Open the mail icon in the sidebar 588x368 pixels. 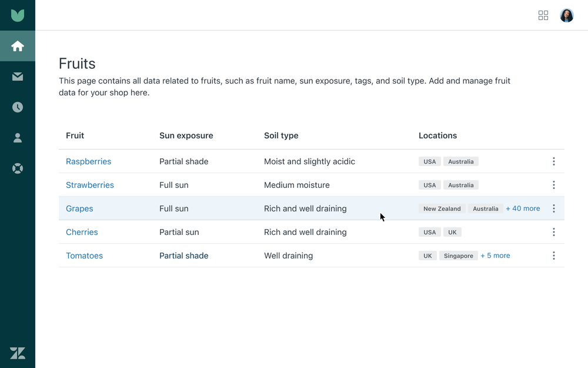click(18, 77)
